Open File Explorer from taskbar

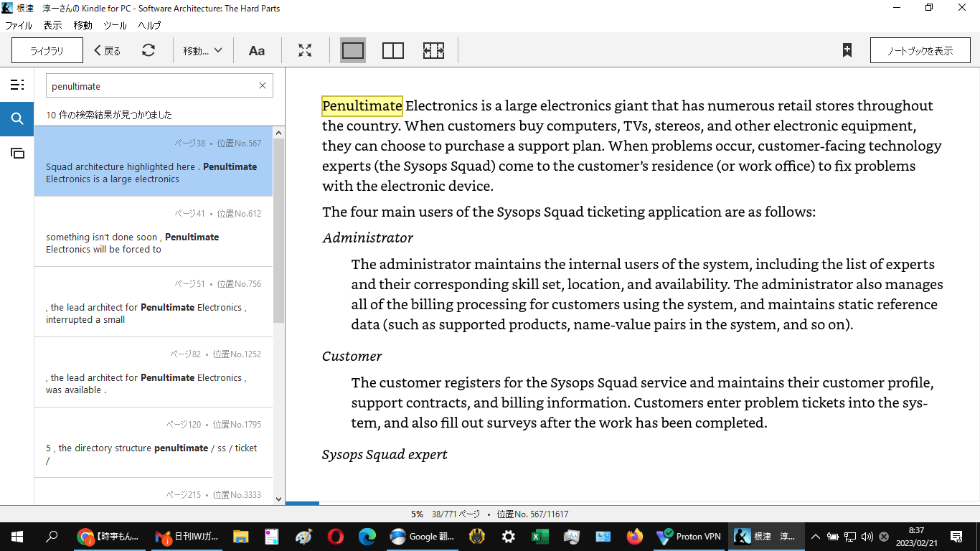(240, 536)
